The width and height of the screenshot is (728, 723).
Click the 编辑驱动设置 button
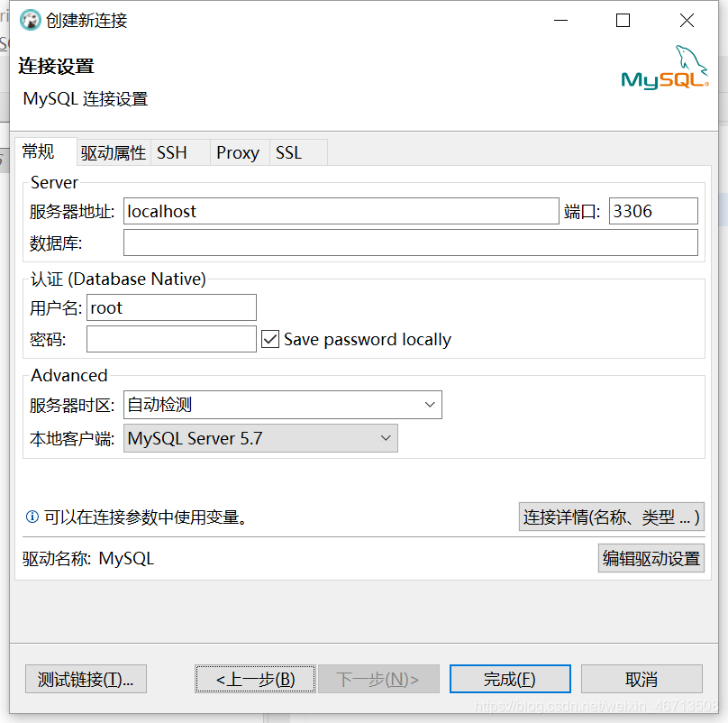click(x=651, y=558)
